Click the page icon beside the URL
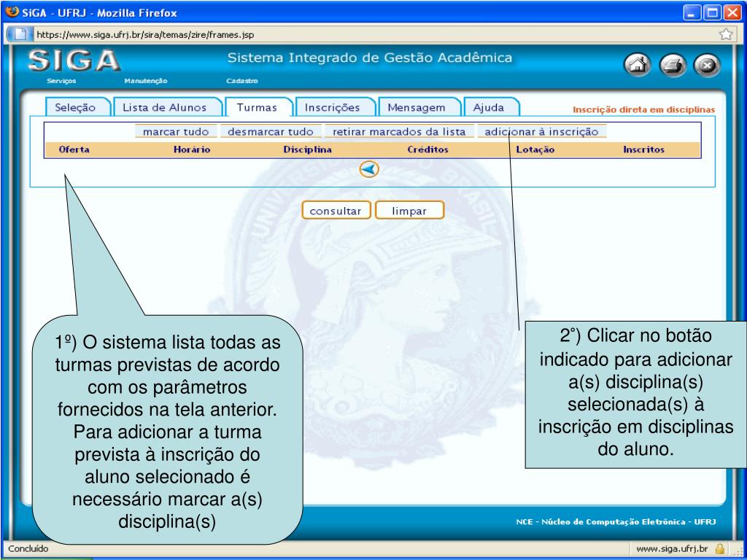This screenshot has height=560, width=747. 20,34
